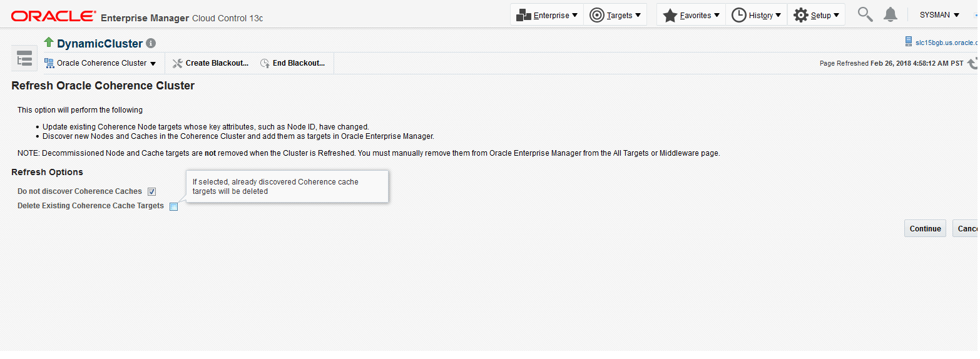The height and width of the screenshot is (359, 980).
Task: Click the DynamicCluster information icon
Action: coord(150,44)
